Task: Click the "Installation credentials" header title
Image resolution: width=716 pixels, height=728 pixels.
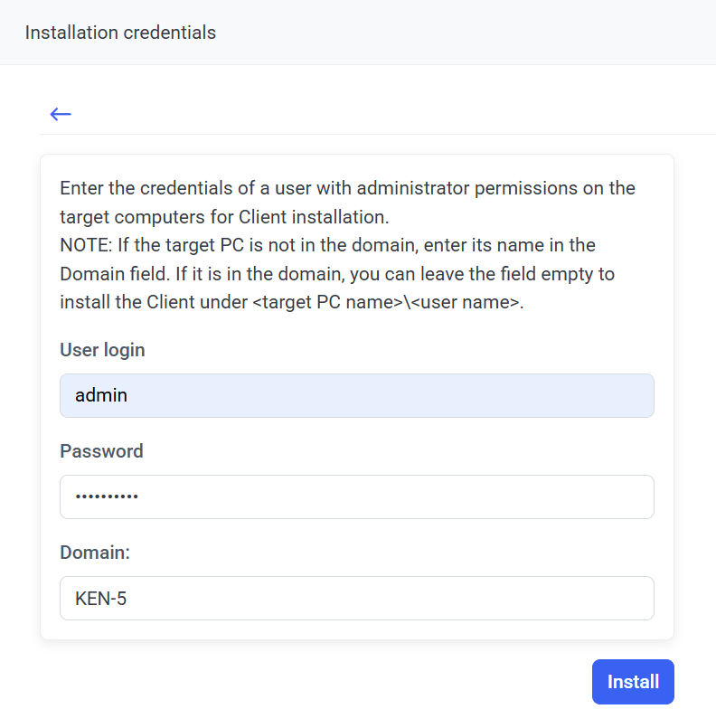Action: tap(120, 33)
